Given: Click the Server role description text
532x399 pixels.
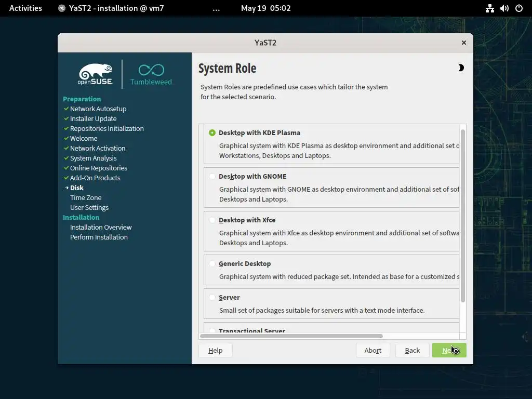Looking at the screenshot, I should pyautogui.click(x=322, y=311).
